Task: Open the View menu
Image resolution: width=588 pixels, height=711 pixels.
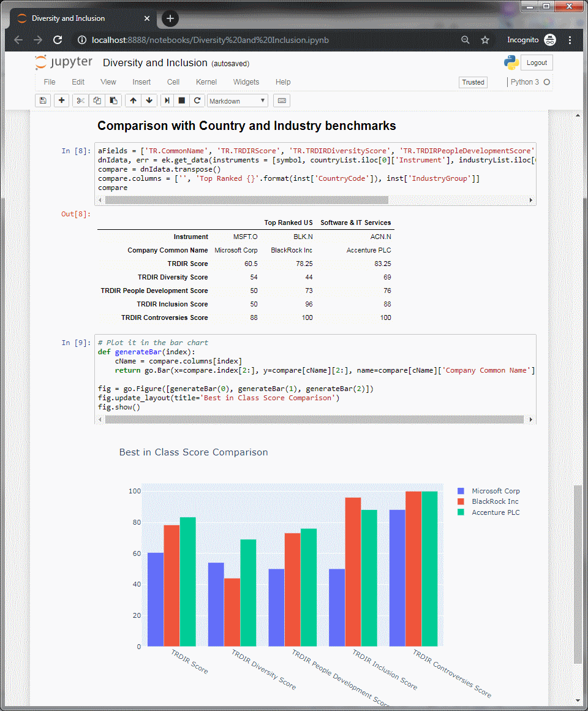Action: [108, 82]
